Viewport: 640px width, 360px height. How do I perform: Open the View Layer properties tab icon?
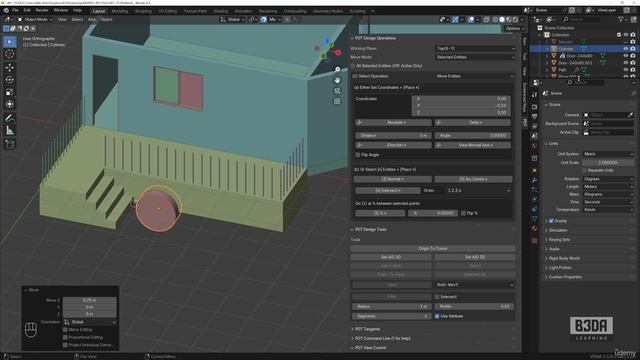click(x=534, y=127)
